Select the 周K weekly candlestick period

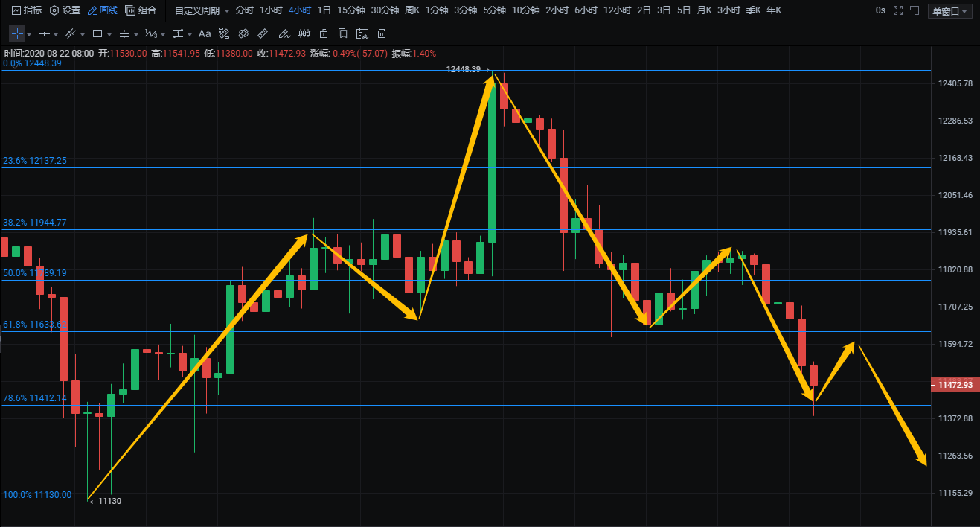[x=411, y=10]
